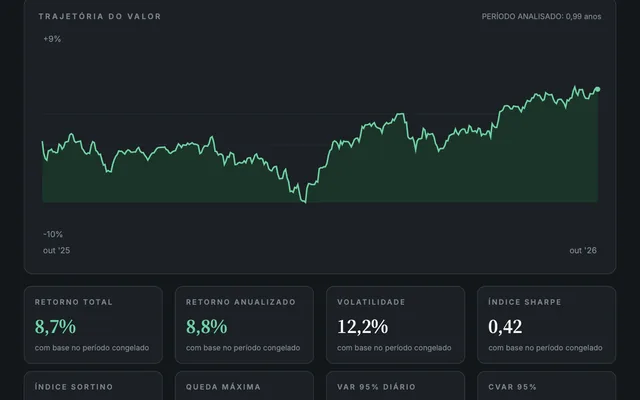The width and height of the screenshot is (640, 400).
Task: Click the 'TRAJETÓRIA DO VALOR' chart heading
Action: tap(100, 16)
